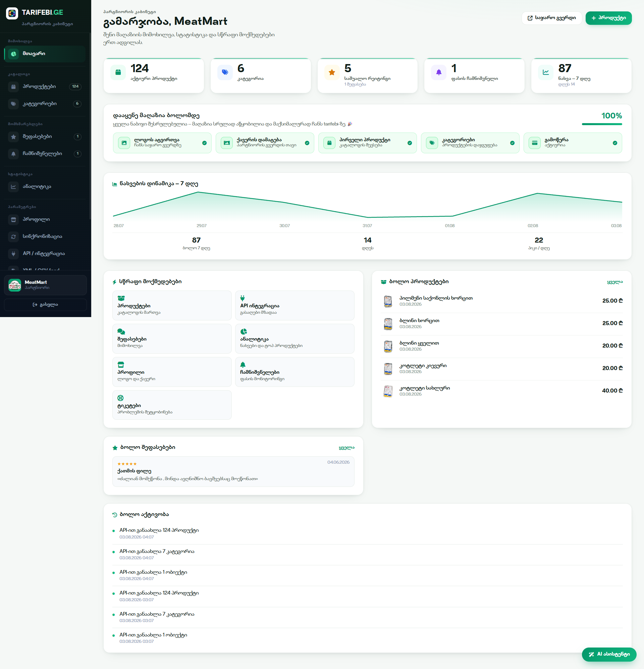Click thumbnail of კოტლეტი სახლური product

388,391
